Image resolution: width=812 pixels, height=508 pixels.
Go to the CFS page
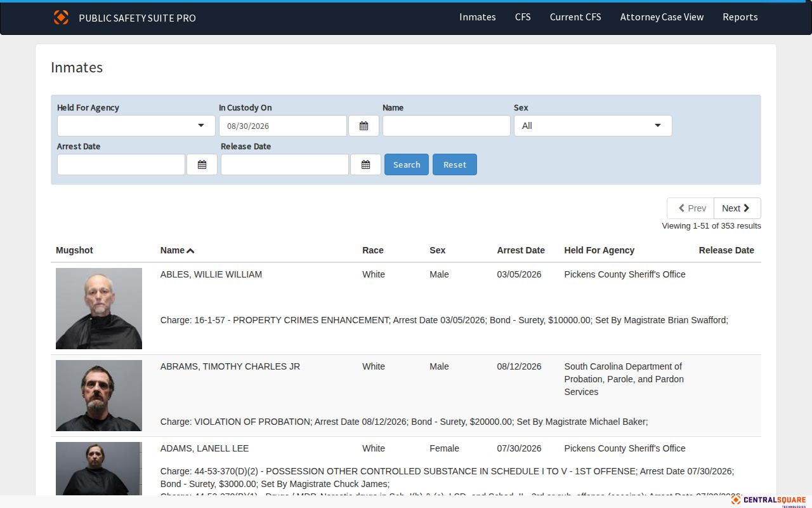click(x=523, y=17)
